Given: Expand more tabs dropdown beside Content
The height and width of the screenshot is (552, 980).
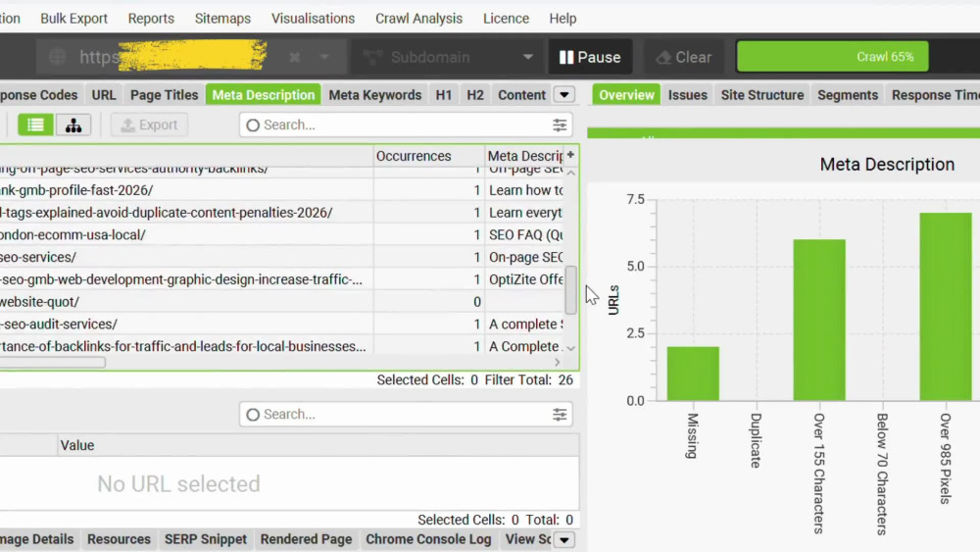Looking at the screenshot, I should click(563, 95).
